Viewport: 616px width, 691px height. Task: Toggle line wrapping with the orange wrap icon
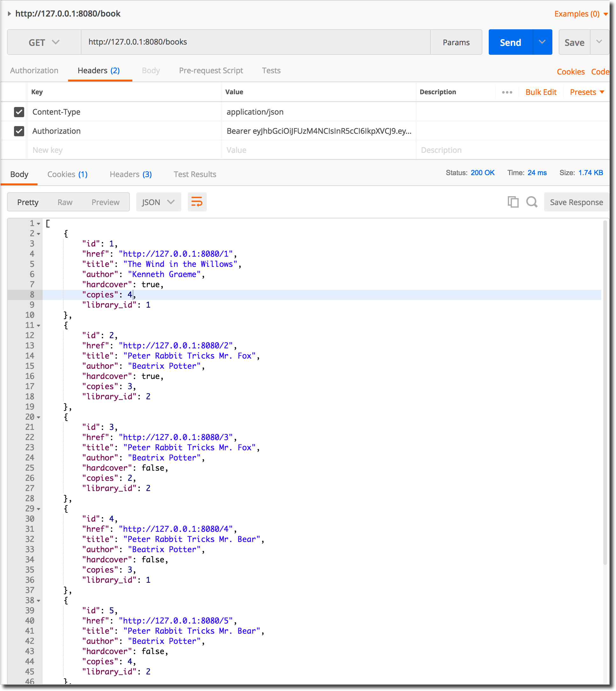coord(197,202)
